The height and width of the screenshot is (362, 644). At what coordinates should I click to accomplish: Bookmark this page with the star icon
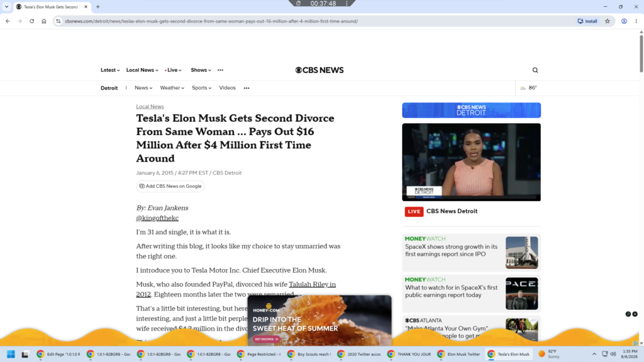[x=608, y=21]
